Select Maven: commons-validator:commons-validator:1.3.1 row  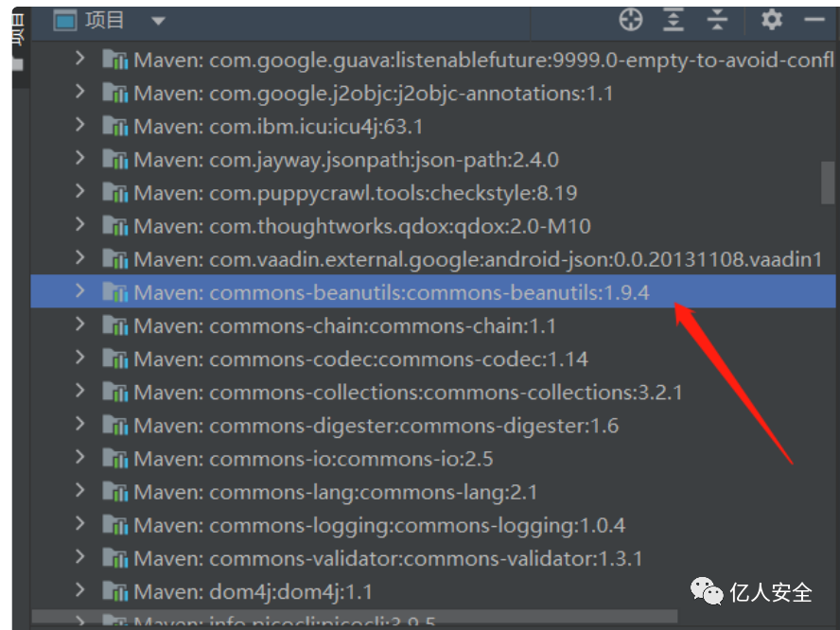tap(433, 558)
